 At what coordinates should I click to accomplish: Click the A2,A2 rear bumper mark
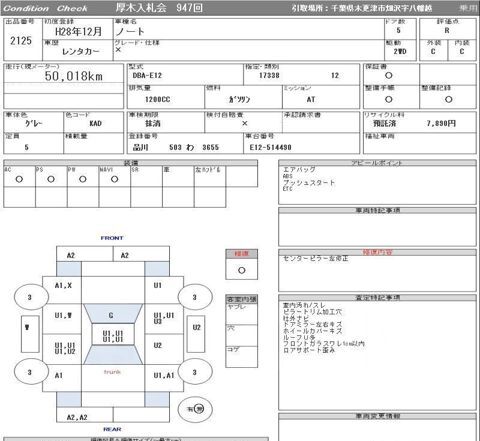click(x=77, y=417)
